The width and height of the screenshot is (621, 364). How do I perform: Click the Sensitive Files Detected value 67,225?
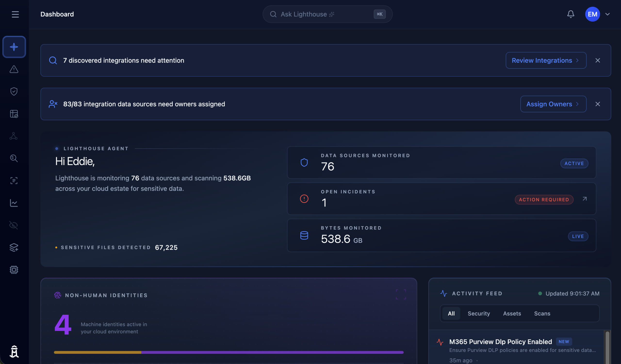pyautogui.click(x=166, y=247)
